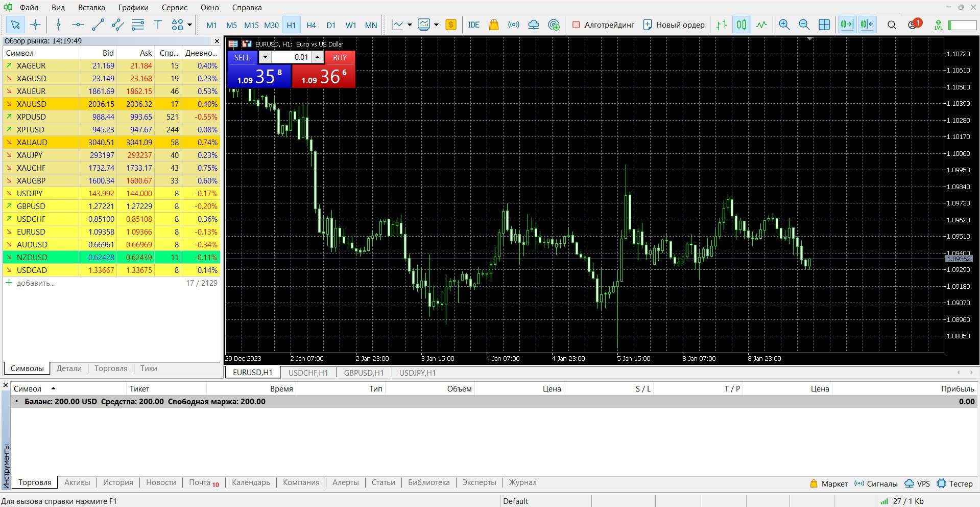
Task: Click the Новый ордер button
Action: coord(674,25)
